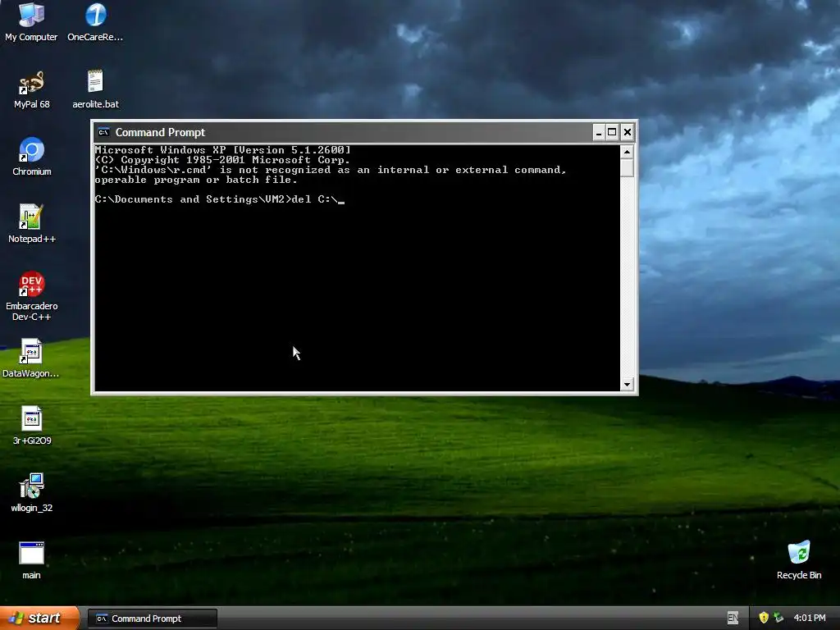
Task: Select the Recycle Bin icon
Action: [x=799, y=559]
